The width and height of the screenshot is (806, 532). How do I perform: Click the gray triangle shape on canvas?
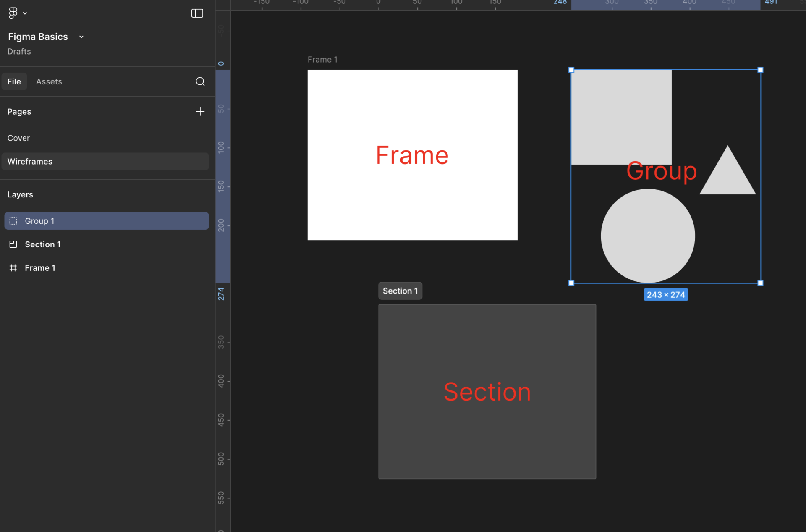728,178
